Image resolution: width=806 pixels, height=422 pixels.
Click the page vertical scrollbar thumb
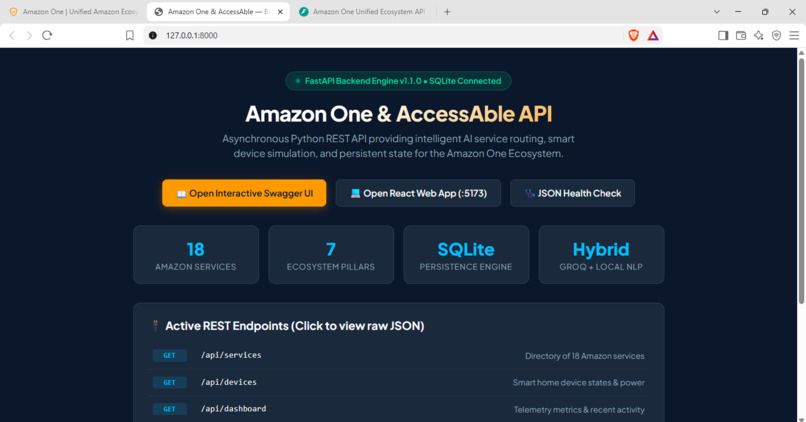point(801,180)
